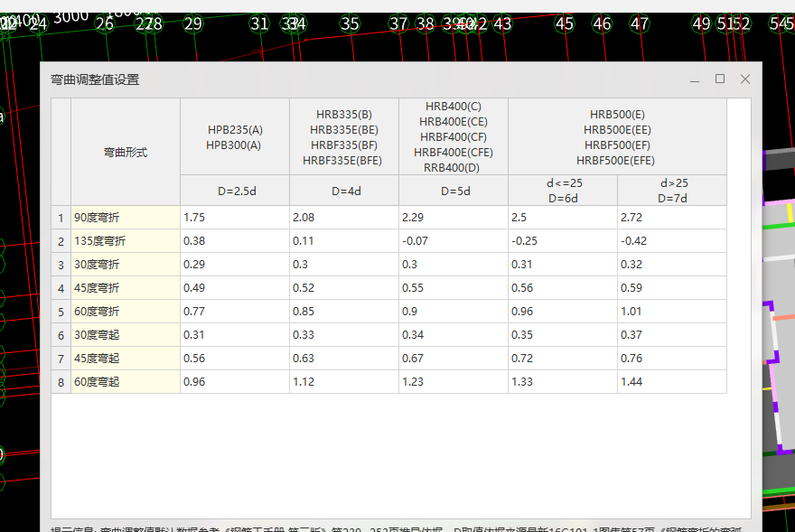
Task: Click the HPB235(A) HPB300(A) column header
Action: pyautogui.click(x=235, y=137)
